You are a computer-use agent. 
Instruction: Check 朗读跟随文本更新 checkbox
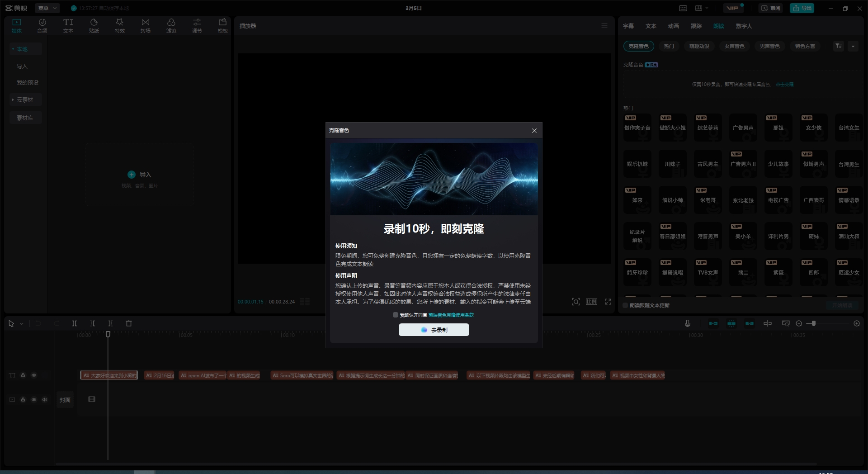(626, 305)
